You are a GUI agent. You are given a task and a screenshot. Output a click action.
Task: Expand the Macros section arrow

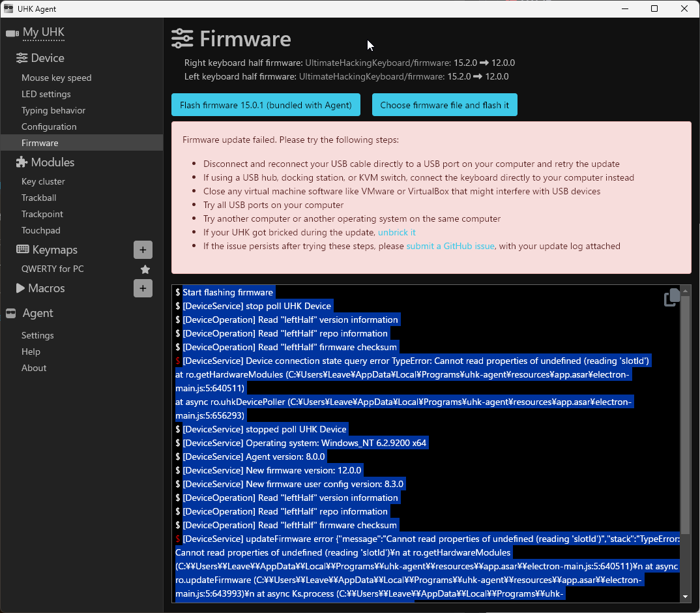20,288
